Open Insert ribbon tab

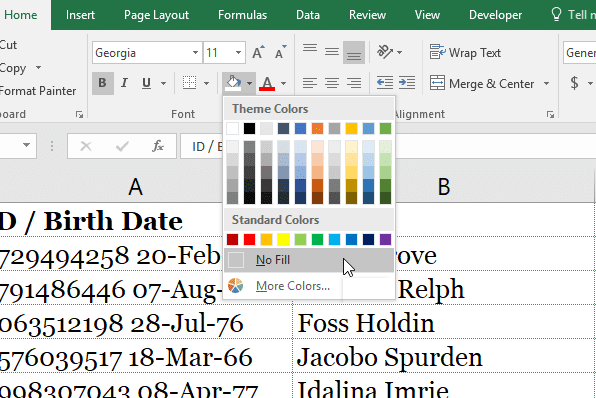point(80,15)
